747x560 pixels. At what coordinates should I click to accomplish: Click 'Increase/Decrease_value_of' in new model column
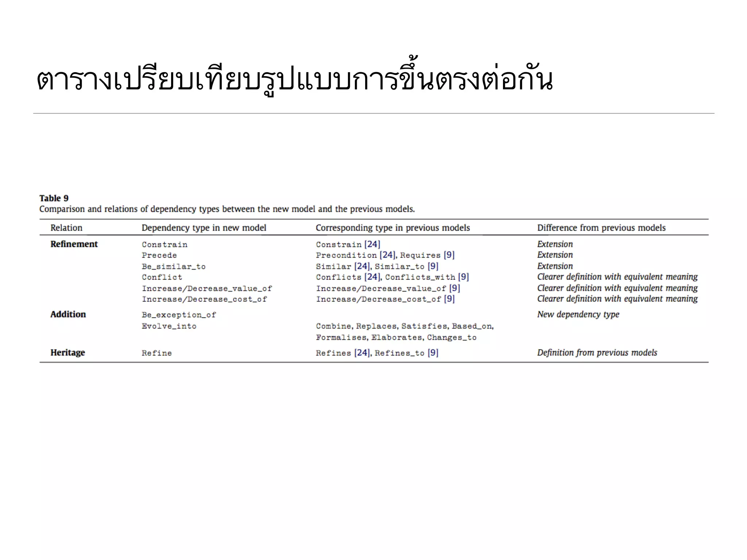207,288
